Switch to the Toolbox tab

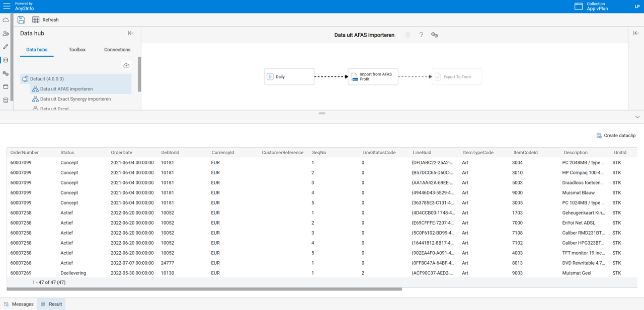[77, 50]
